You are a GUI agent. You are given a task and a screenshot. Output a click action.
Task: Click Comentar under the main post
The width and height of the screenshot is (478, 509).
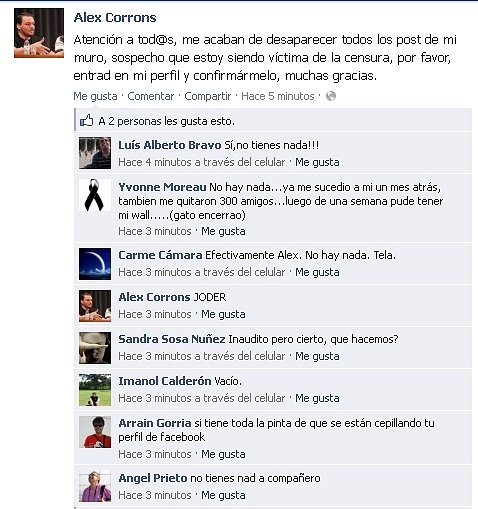[151, 96]
